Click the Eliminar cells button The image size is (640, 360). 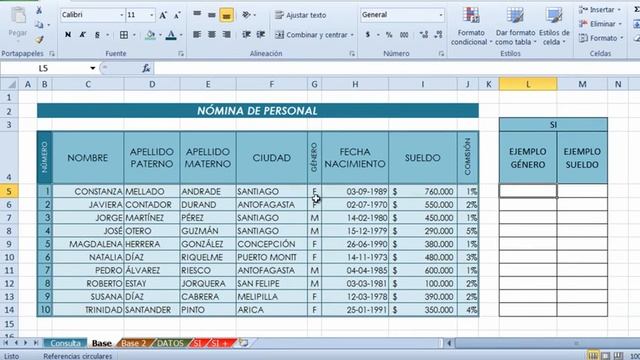tap(600, 24)
